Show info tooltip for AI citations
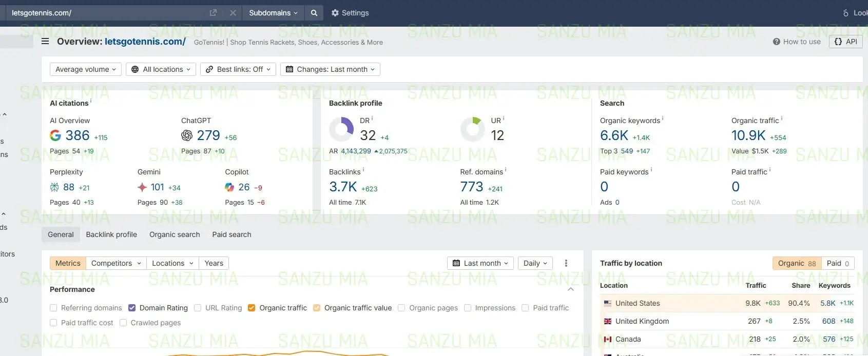This screenshot has height=356, width=868. click(x=91, y=101)
